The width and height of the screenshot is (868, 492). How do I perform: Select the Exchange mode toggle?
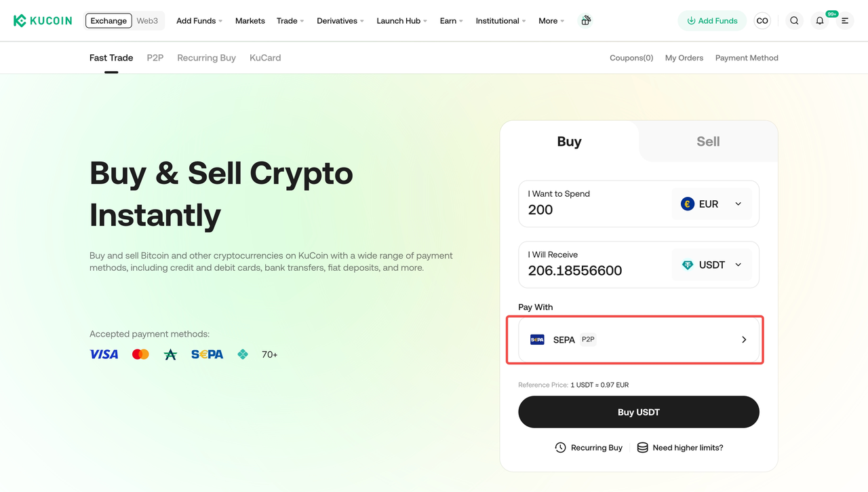(x=108, y=20)
